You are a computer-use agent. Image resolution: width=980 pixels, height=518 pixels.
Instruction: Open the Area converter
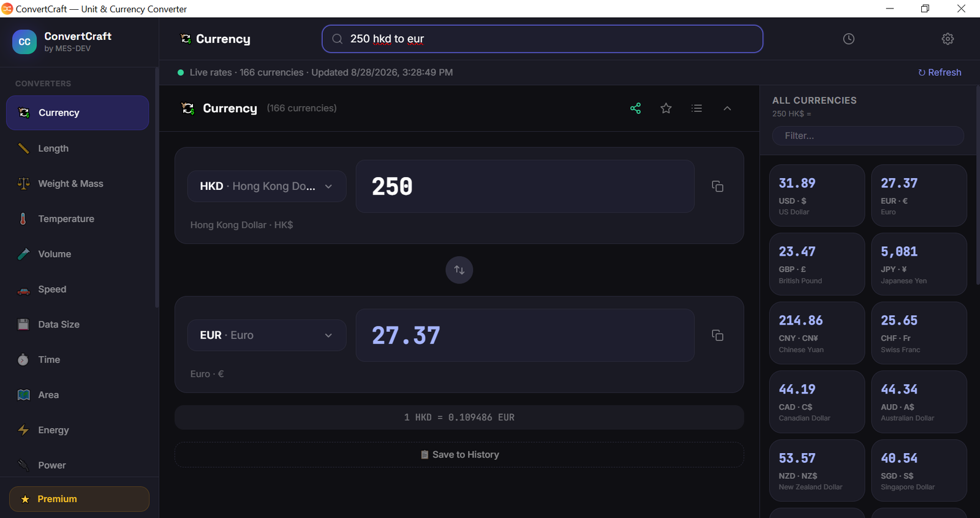[x=78, y=395]
